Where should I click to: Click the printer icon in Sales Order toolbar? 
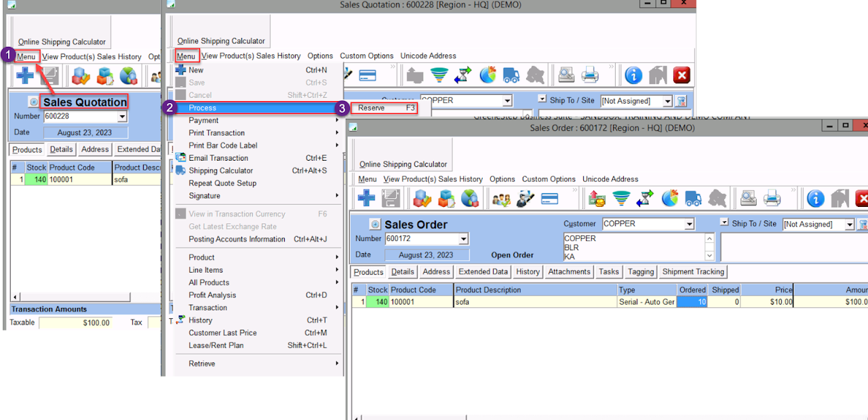(772, 198)
